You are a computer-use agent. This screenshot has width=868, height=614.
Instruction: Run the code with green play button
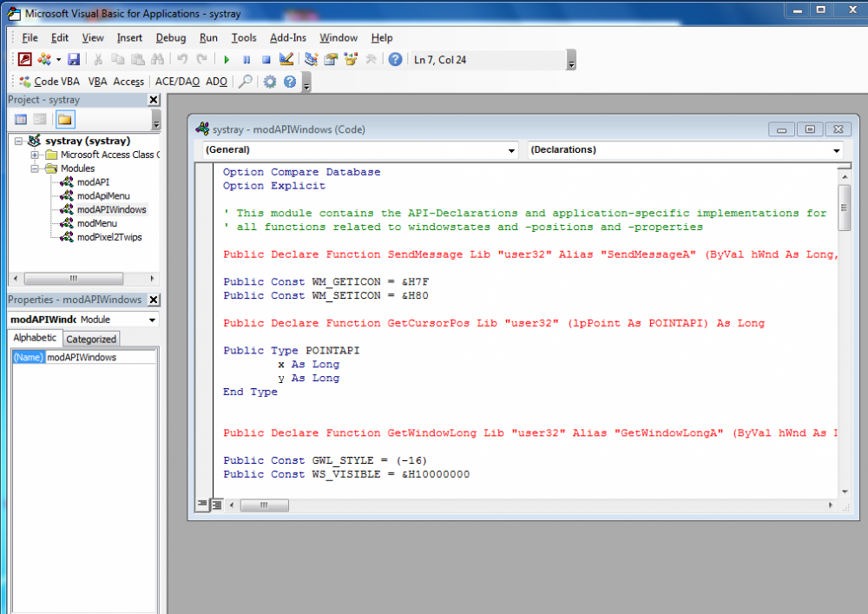tap(227, 59)
